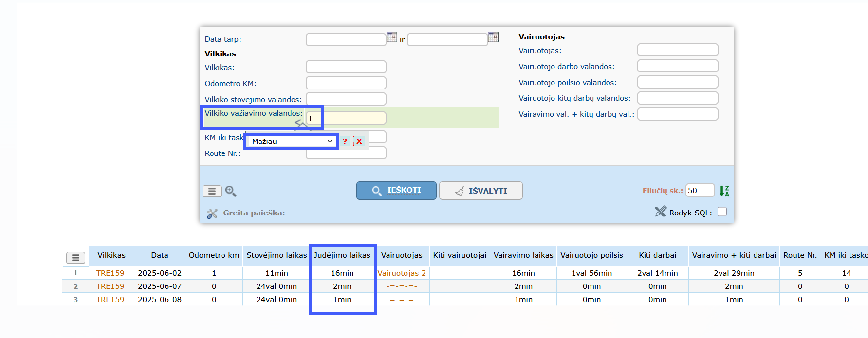Focus the Route Nr. input field
Image resolution: width=868 pixels, height=338 pixels.
(346, 153)
